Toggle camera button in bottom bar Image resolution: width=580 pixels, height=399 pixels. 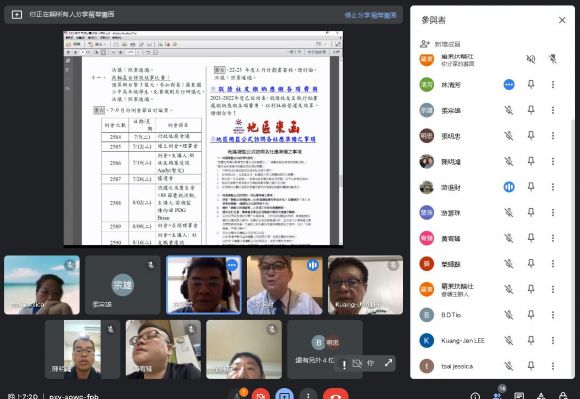pyautogui.click(x=260, y=395)
